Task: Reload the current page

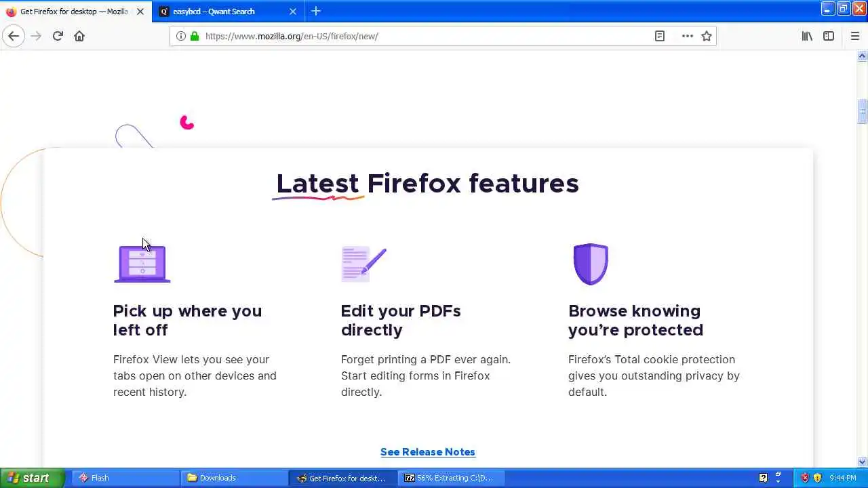Action: click(x=58, y=36)
